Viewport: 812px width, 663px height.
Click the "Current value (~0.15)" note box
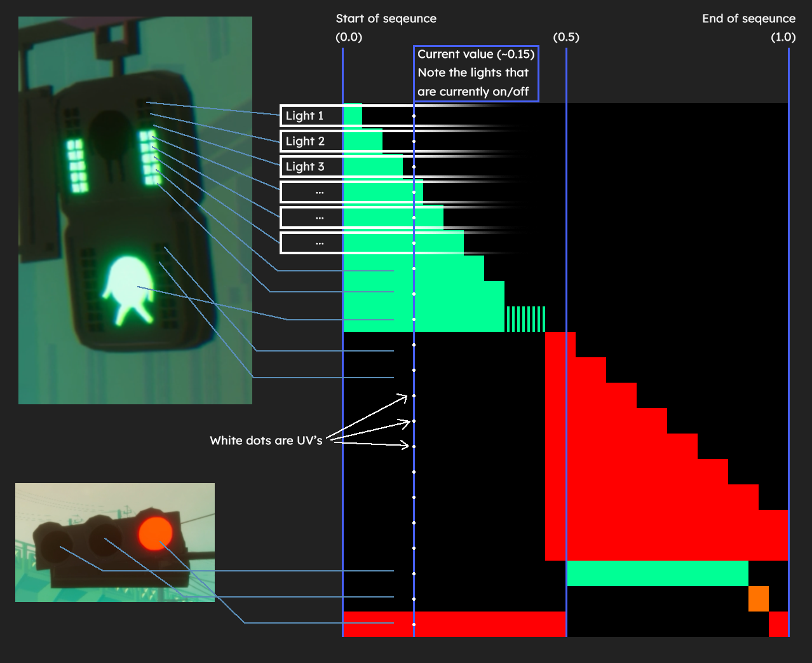click(x=476, y=73)
